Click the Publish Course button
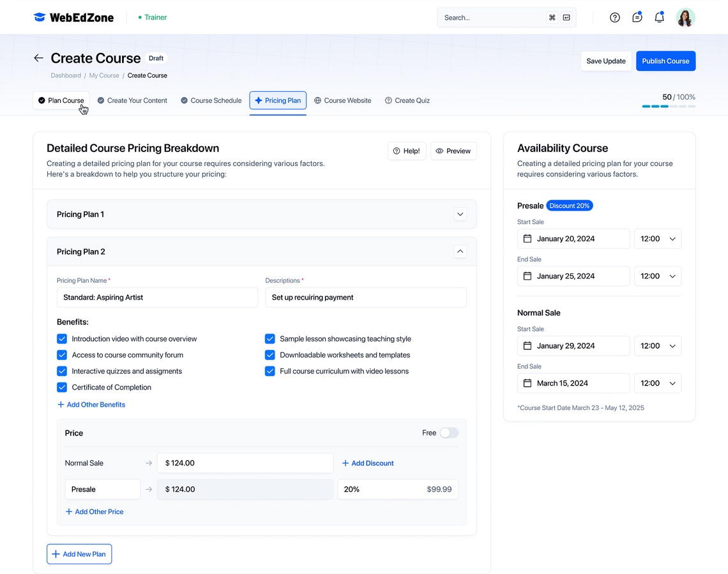The width and height of the screenshot is (728, 574). [x=665, y=61]
